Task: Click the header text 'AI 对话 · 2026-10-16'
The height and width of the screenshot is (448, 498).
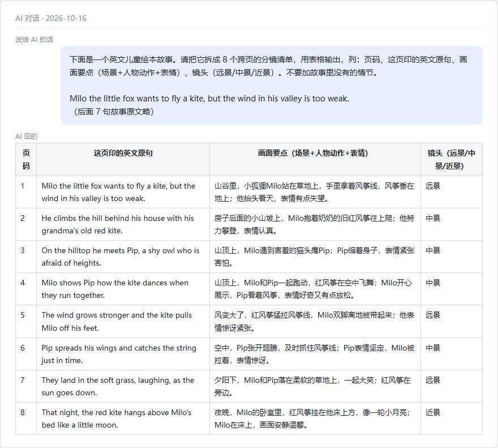Action: [x=51, y=18]
